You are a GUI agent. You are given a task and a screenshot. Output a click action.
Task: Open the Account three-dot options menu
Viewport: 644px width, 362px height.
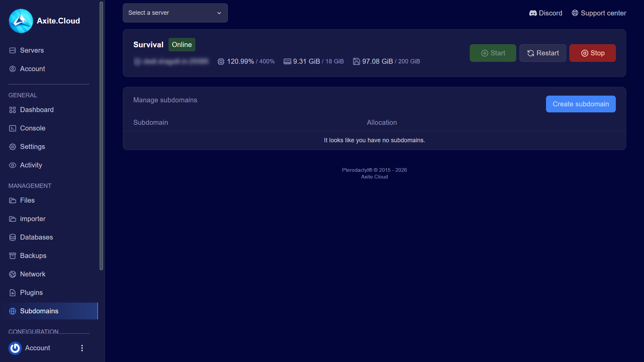[x=82, y=348]
